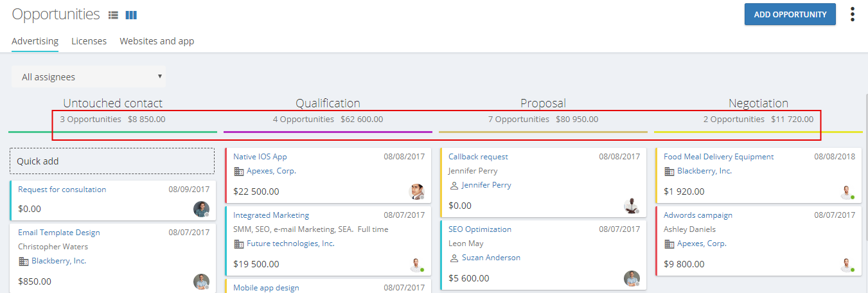The image size is (868, 293).
Task: Click the Quick add input box
Action: [112, 161]
